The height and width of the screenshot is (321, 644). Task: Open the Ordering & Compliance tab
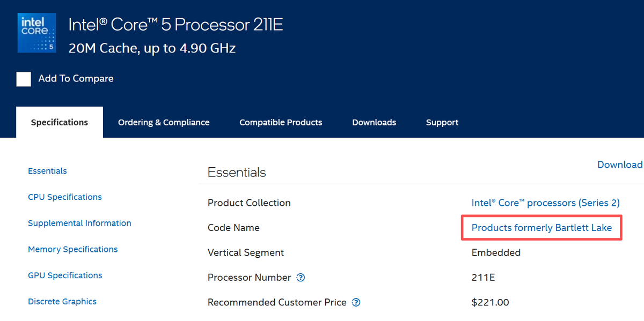[164, 122]
